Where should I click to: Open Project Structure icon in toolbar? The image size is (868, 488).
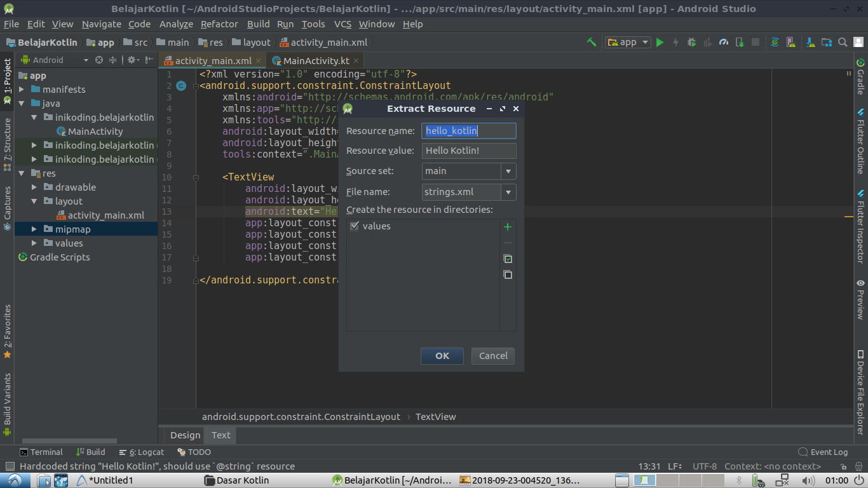[827, 42]
